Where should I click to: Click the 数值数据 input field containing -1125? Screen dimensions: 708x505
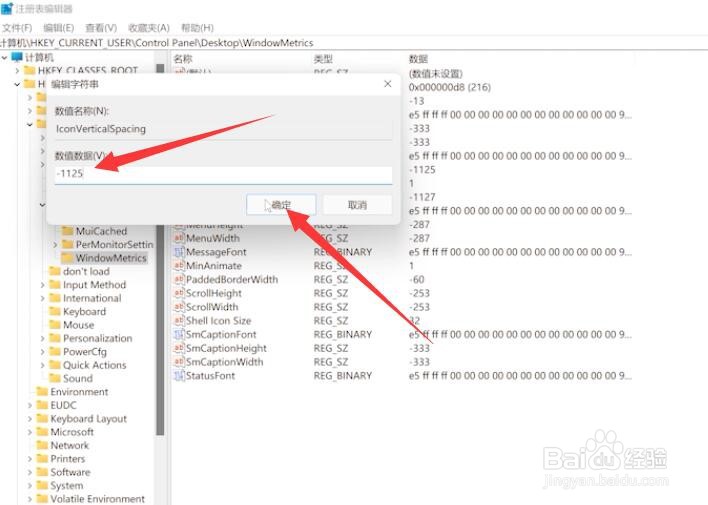pyautogui.click(x=224, y=174)
